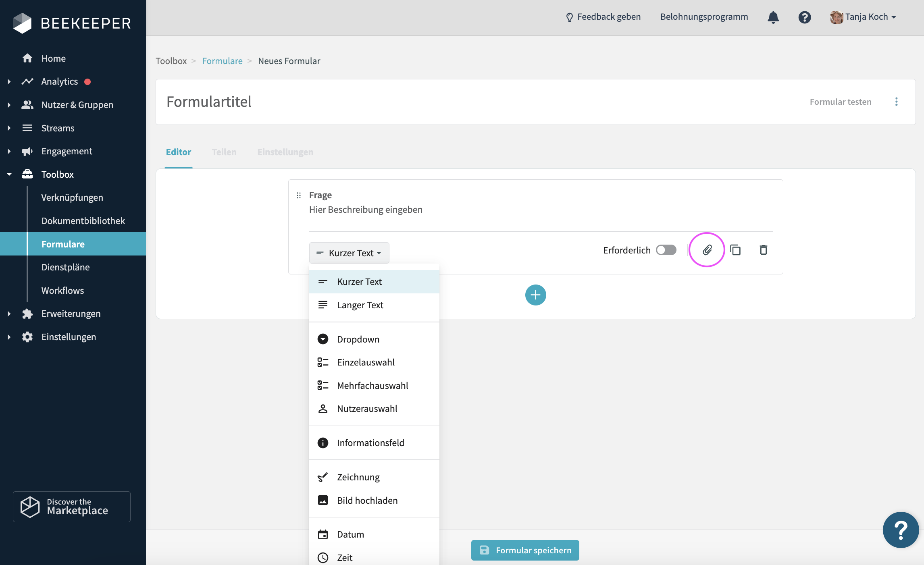Open three-dot menu beside Formular testen

tap(896, 102)
